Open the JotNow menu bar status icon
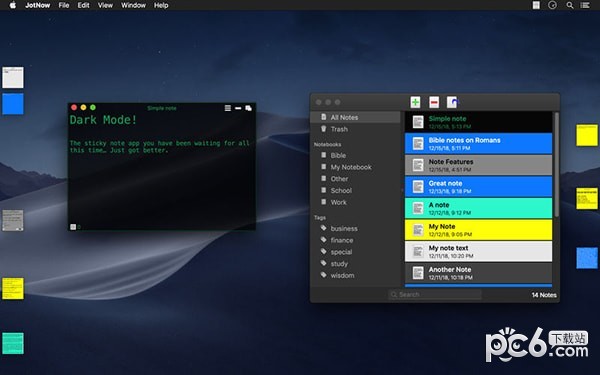 pos(536,5)
